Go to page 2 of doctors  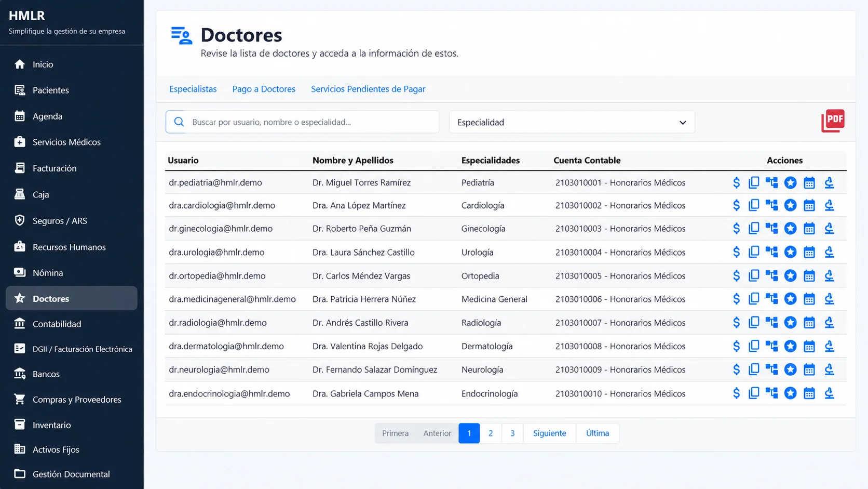point(491,433)
